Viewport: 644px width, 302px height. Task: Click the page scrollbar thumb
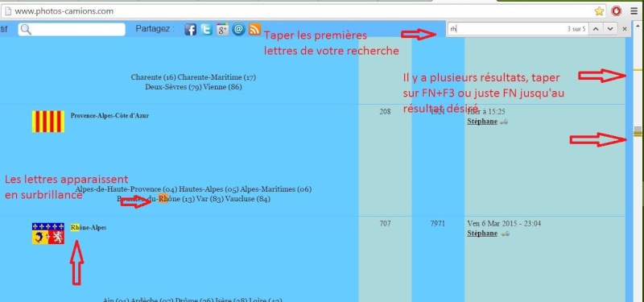click(638, 132)
